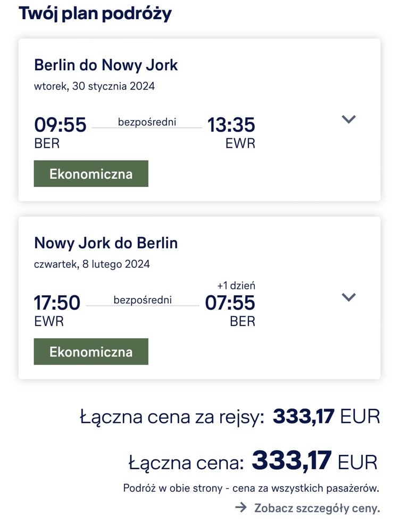Click the Berlin do Nowy Jork heading
399x532 pixels.
coord(106,65)
